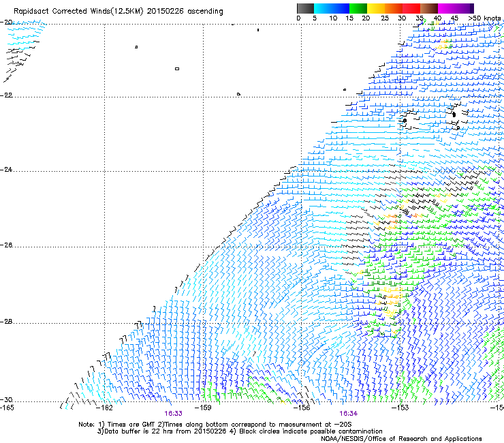Click the latitude label -30
This screenshot has width=504, height=443.
(x=6, y=399)
